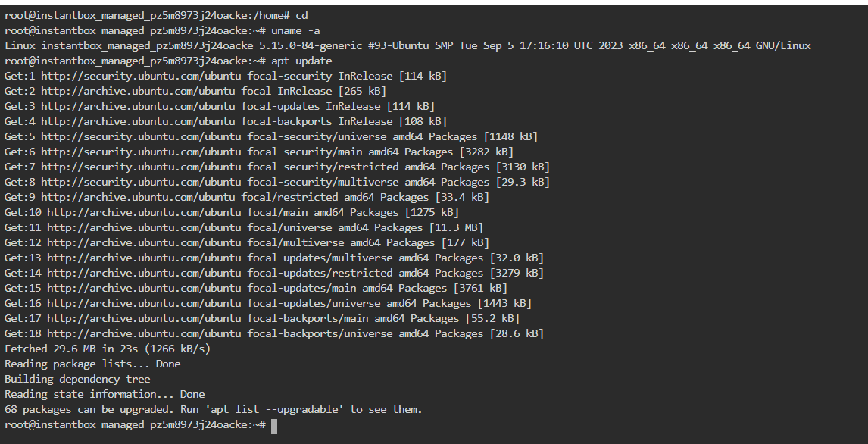Click the URL on the Get:8 focal-security/multiverse line
This screenshot has width=868, height=444.
coord(141,182)
